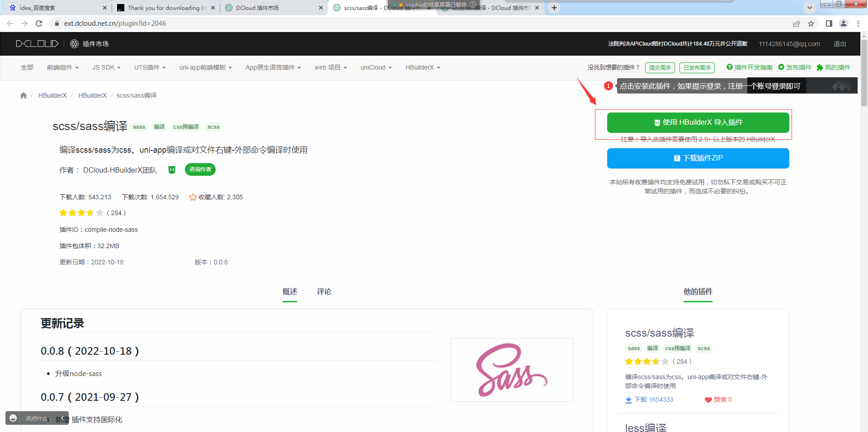Close the 'Thank you for downloading' tab
Image resolution: width=868 pixels, height=432 pixels.
point(213,8)
